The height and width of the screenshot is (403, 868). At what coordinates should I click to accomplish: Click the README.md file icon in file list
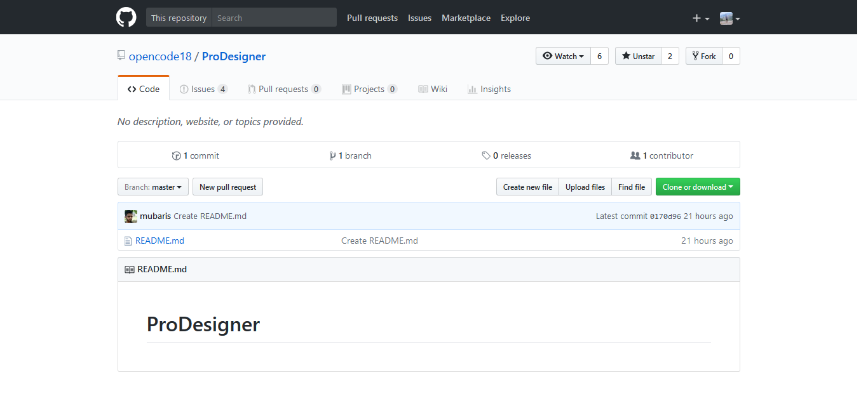(x=128, y=241)
